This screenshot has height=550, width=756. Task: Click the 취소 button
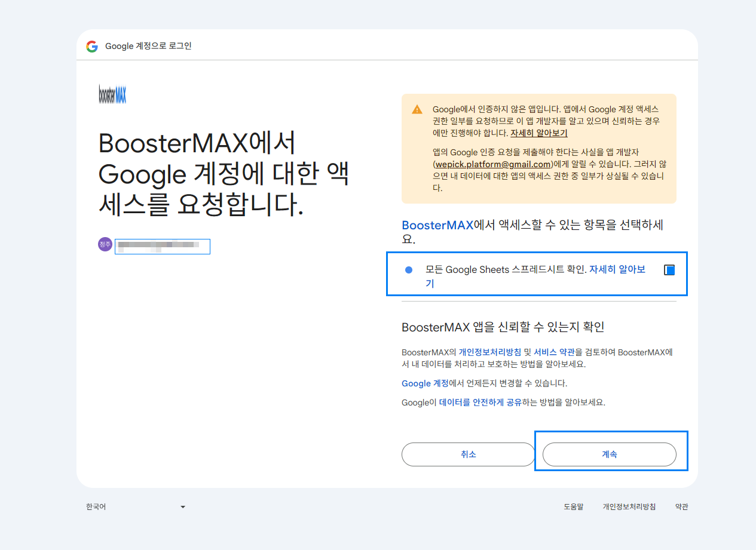pyautogui.click(x=469, y=454)
